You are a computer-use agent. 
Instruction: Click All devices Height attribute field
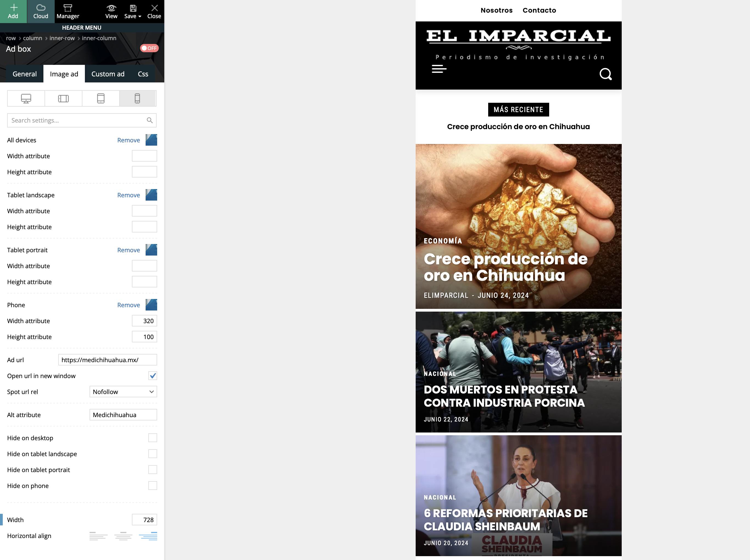pyautogui.click(x=145, y=172)
